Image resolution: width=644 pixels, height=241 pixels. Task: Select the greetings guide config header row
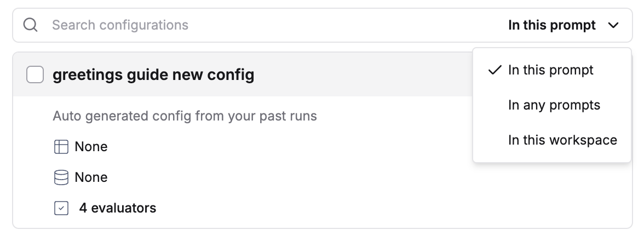pyautogui.click(x=242, y=74)
